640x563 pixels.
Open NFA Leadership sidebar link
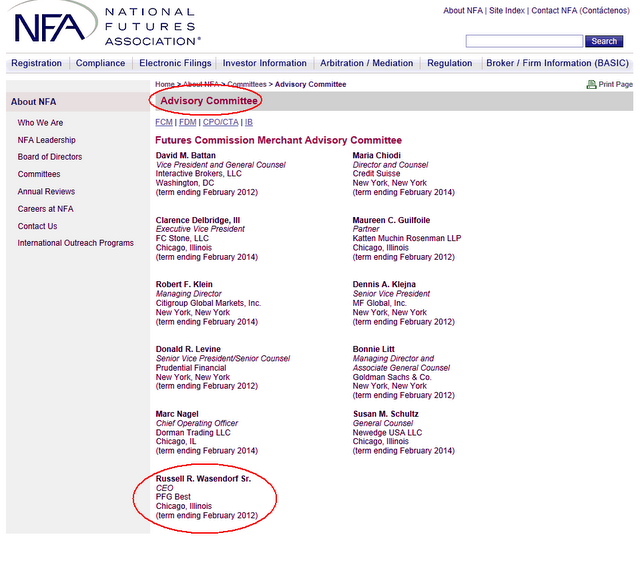47,140
